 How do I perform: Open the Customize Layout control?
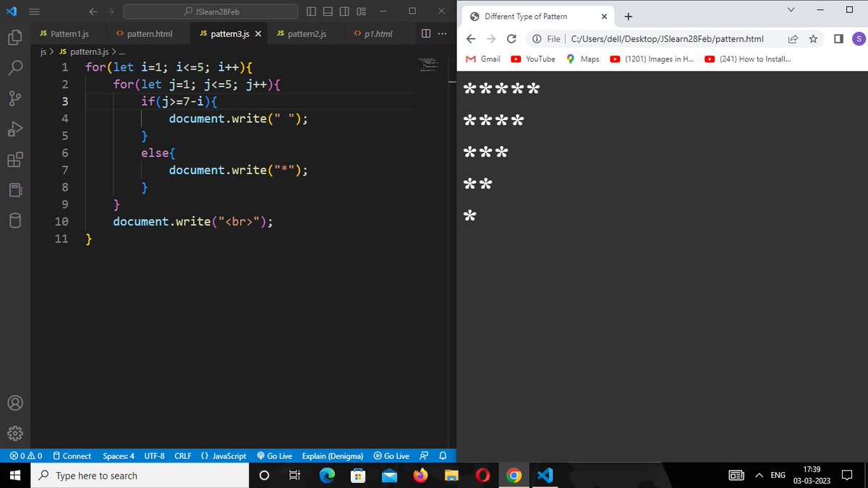click(x=361, y=12)
